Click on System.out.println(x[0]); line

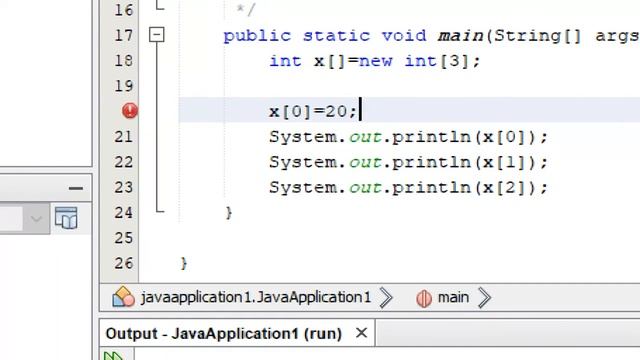tap(408, 137)
